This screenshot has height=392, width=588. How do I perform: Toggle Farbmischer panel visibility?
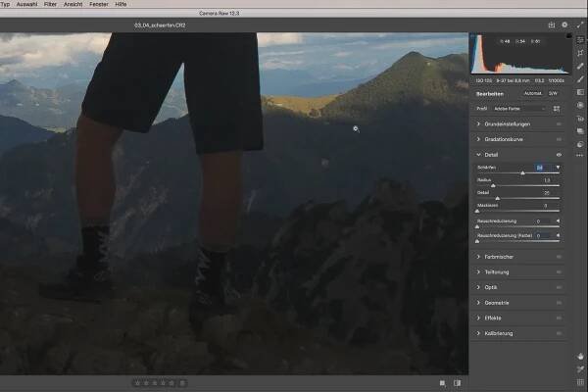tap(559, 256)
